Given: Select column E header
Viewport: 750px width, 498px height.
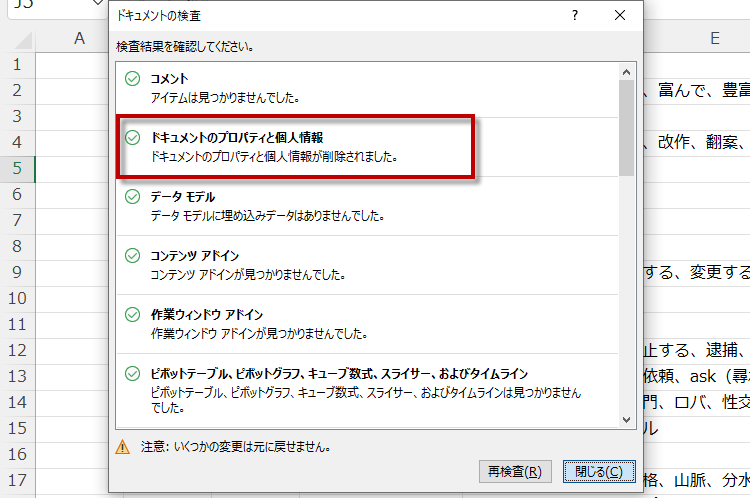Looking at the screenshot, I should coord(715,38).
